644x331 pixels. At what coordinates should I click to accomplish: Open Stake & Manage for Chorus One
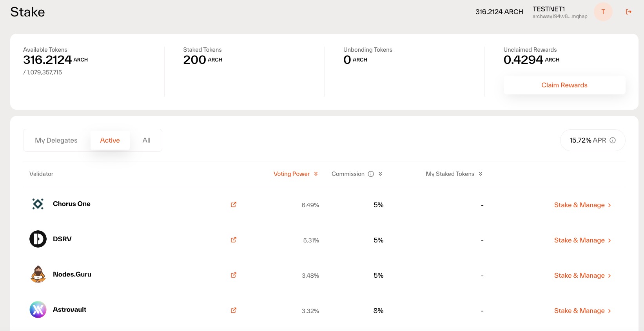click(582, 205)
